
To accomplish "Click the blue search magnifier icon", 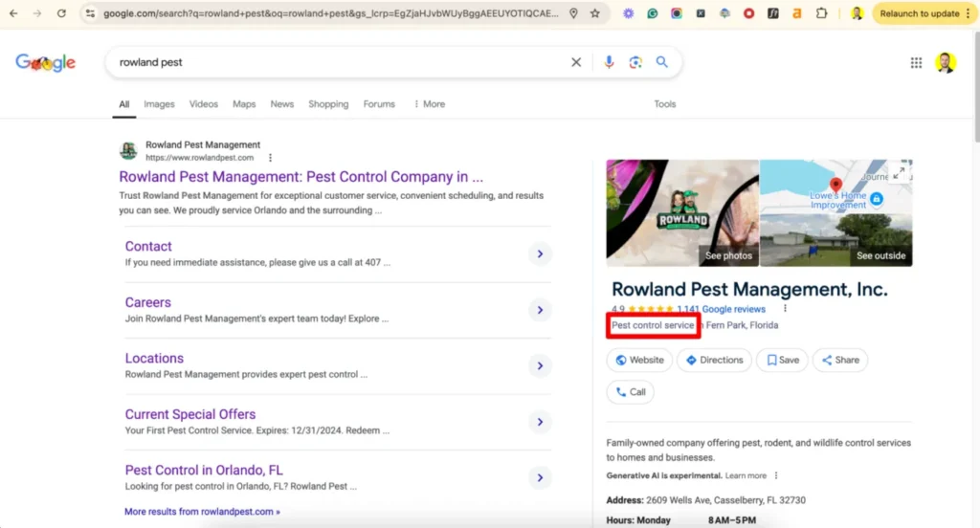I will pos(661,62).
